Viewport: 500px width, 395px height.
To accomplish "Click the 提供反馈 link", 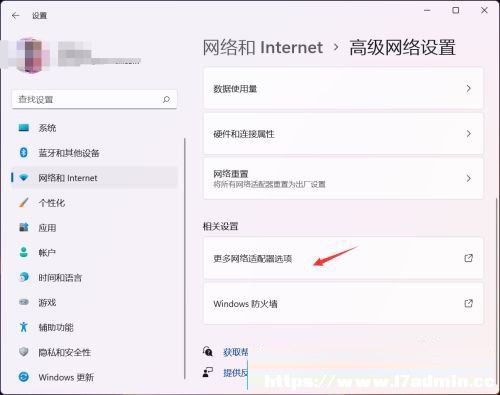I will [236, 373].
